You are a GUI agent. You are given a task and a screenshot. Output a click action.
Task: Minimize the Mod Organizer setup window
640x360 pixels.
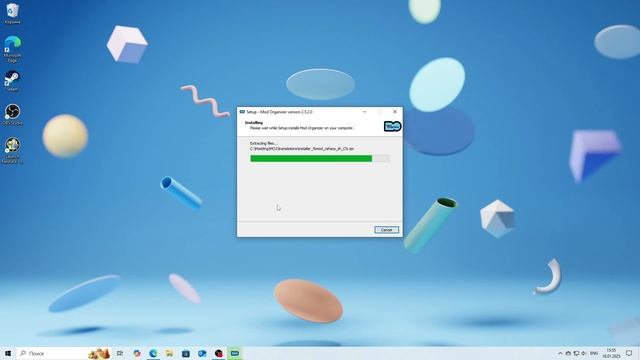364,111
